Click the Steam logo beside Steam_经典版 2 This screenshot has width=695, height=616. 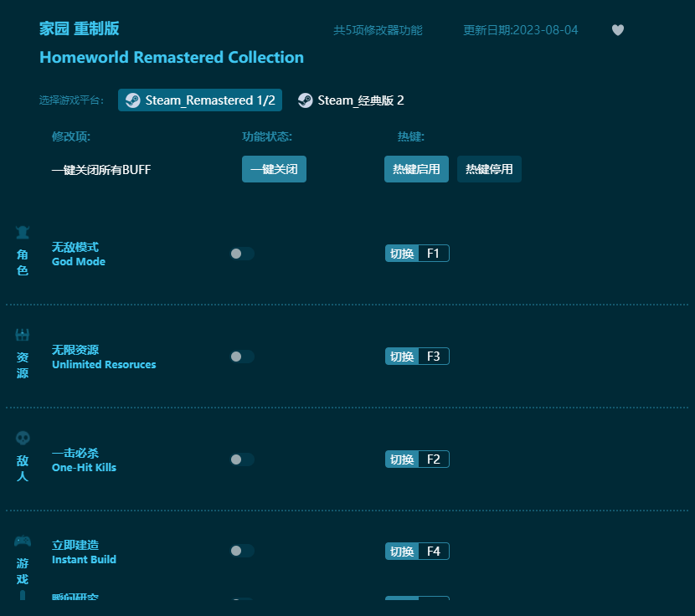pos(306,100)
